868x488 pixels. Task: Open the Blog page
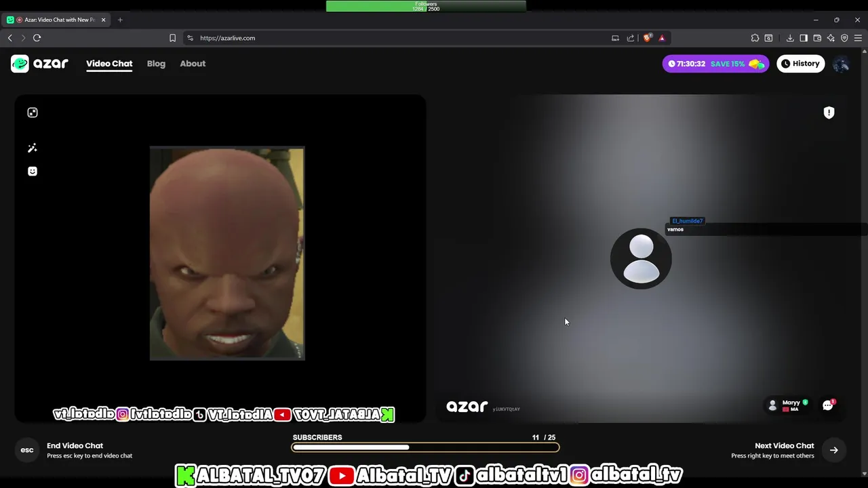pyautogui.click(x=156, y=64)
